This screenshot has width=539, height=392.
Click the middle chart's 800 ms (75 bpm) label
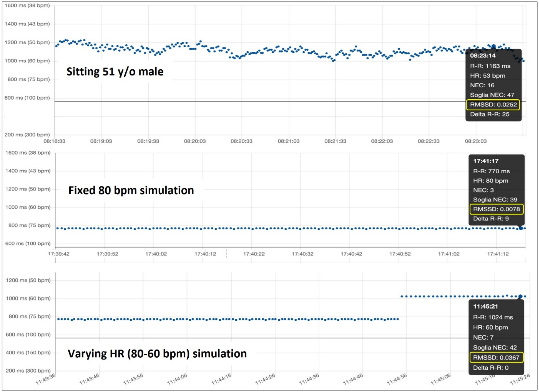[29, 225]
